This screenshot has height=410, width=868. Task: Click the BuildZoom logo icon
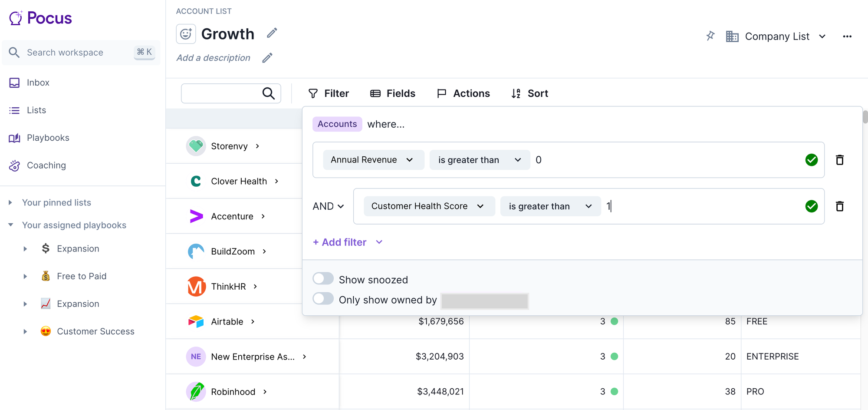point(196,251)
